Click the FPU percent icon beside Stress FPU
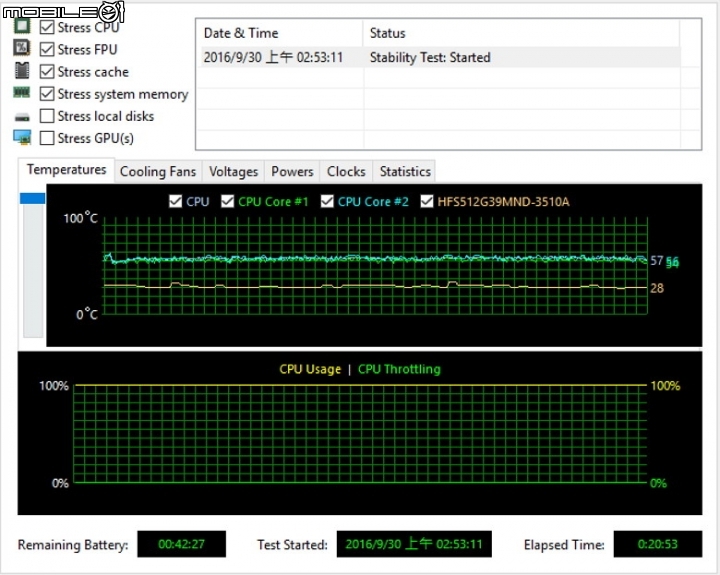 pyautogui.click(x=22, y=48)
